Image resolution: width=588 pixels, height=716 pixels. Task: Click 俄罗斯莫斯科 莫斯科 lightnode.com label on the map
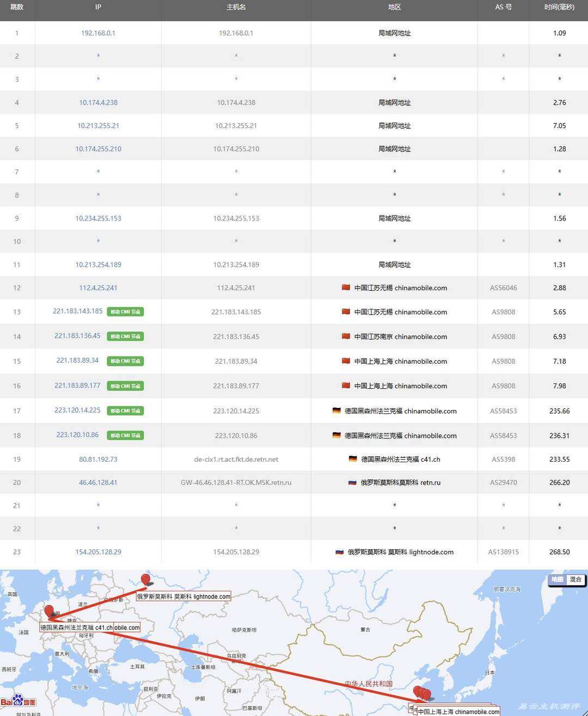[x=183, y=596]
